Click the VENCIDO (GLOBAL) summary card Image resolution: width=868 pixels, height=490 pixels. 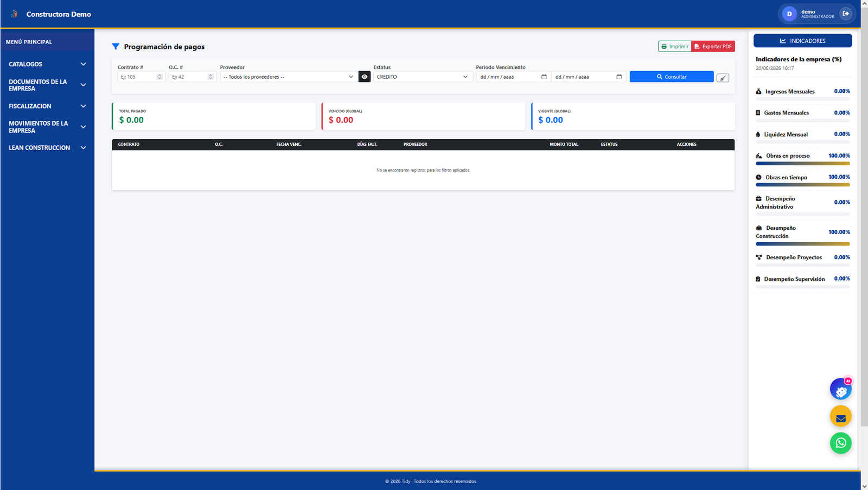pos(423,117)
